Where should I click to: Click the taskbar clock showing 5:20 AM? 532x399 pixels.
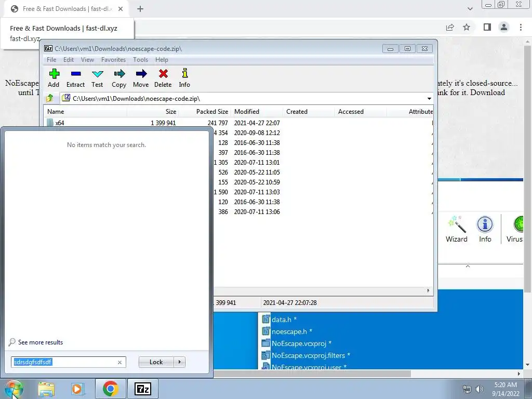tap(506, 389)
